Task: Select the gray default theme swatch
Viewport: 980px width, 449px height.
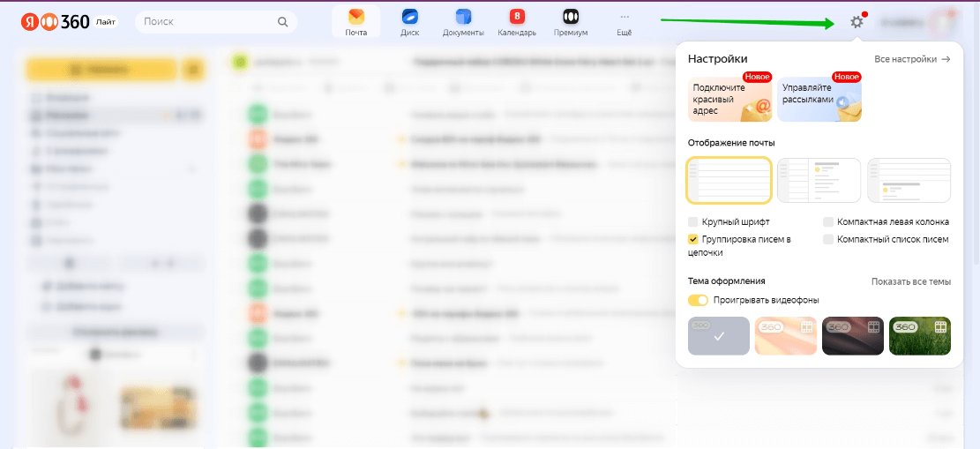Action: click(719, 336)
